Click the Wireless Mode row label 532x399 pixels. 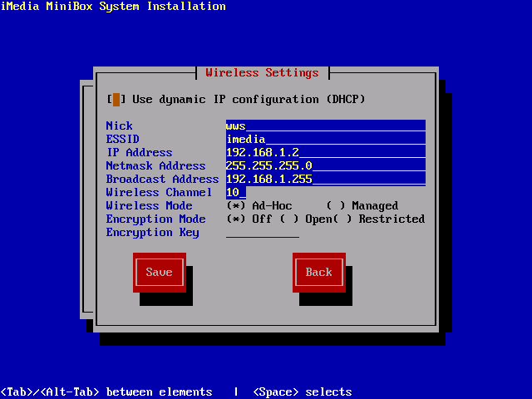(x=149, y=206)
